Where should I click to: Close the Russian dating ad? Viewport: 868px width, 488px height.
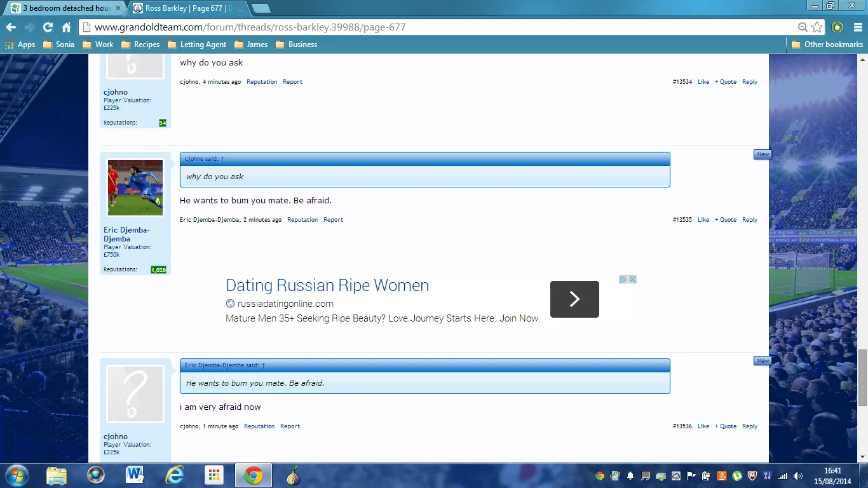point(632,280)
